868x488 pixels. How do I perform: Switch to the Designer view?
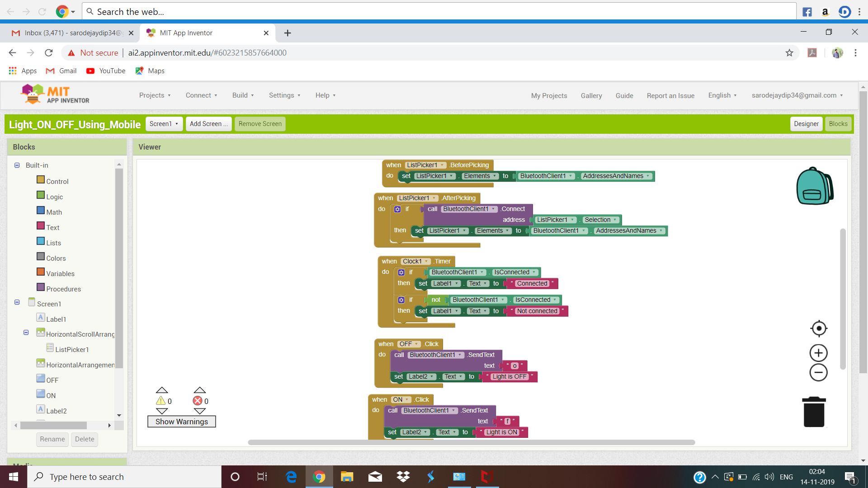pyautogui.click(x=806, y=124)
